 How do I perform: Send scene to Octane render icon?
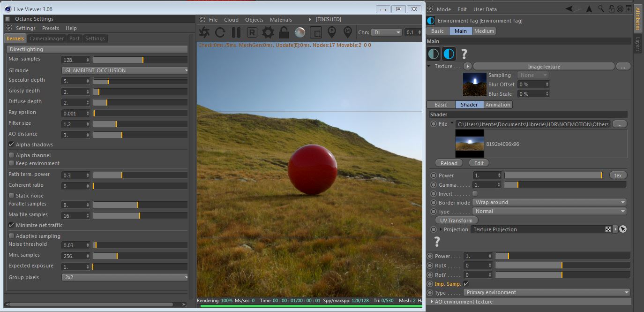point(204,32)
